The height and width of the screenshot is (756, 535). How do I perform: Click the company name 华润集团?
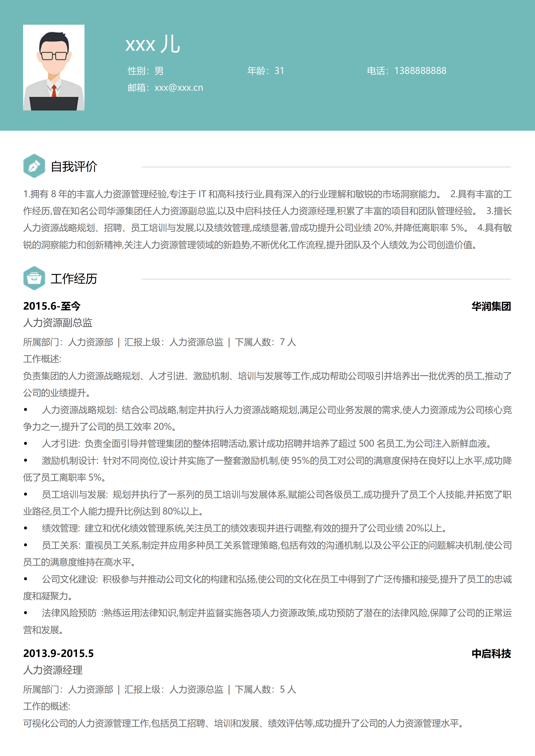tap(491, 306)
